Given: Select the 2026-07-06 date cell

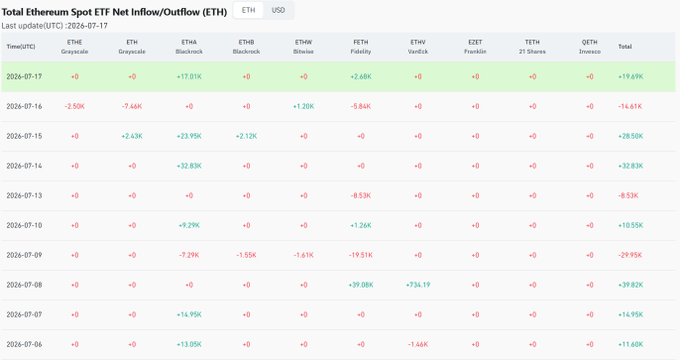Looking at the screenshot, I should [x=24, y=344].
